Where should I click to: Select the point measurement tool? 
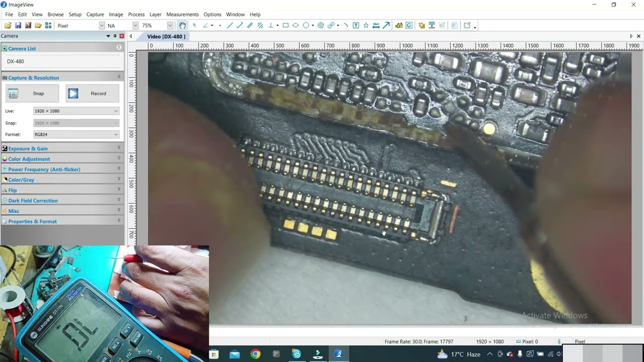220,25
